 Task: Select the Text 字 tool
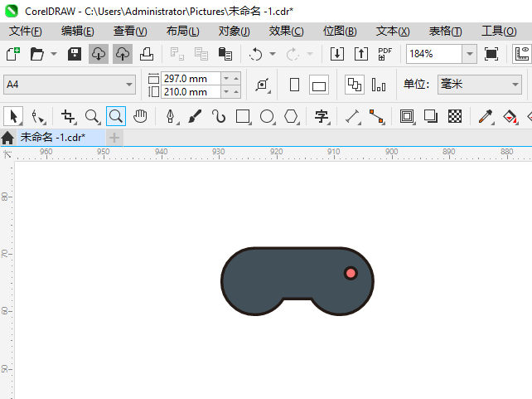point(322,116)
